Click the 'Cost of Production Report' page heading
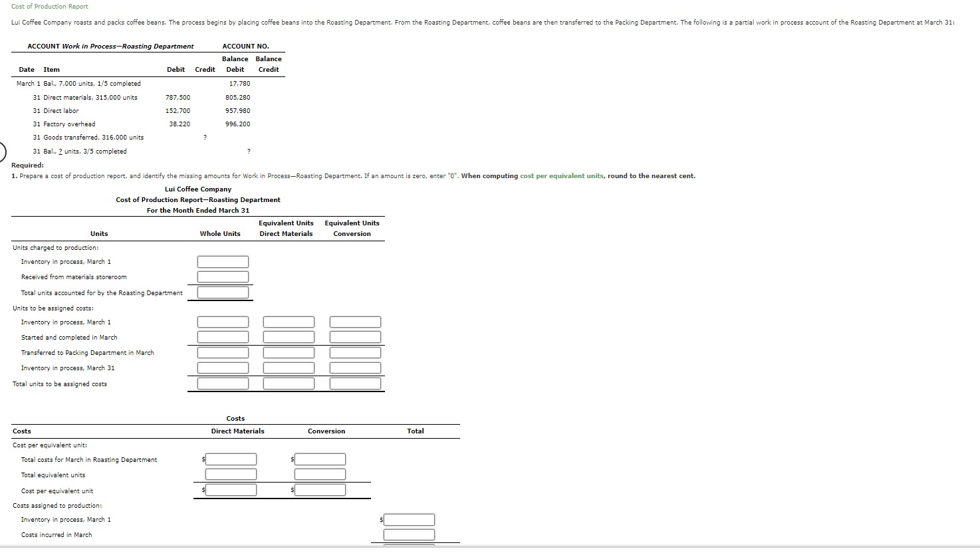The height and width of the screenshot is (553, 980). click(50, 7)
